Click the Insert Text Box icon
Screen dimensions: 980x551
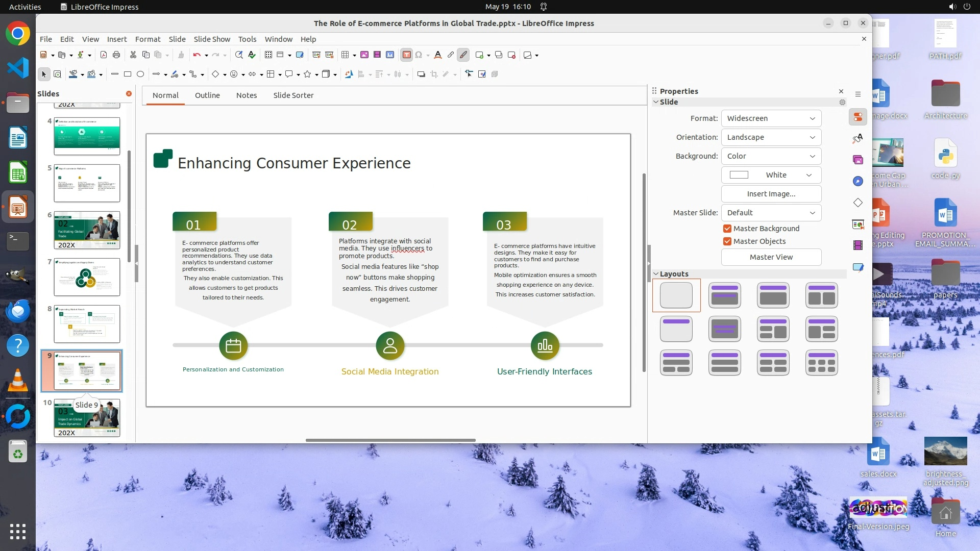[x=406, y=55]
